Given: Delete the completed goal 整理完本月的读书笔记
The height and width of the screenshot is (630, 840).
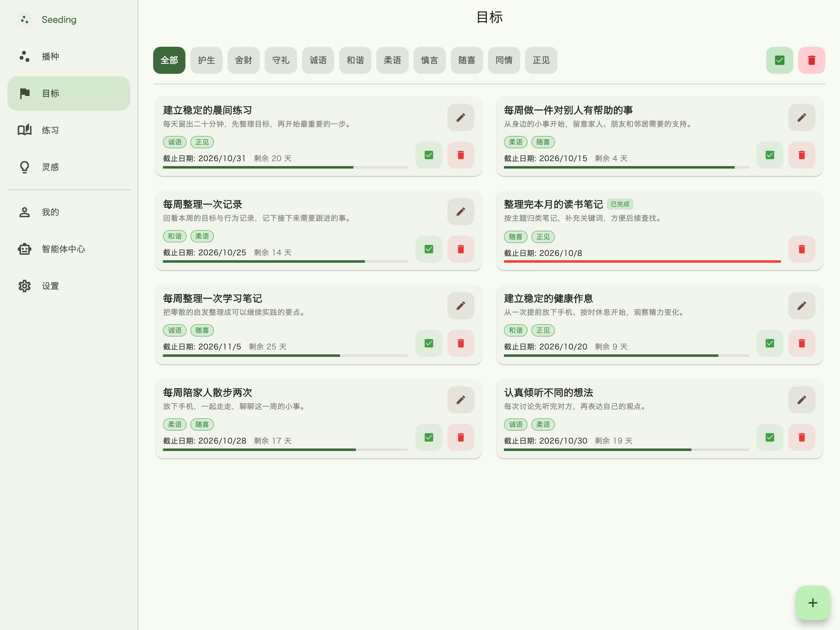Looking at the screenshot, I should [x=801, y=249].
